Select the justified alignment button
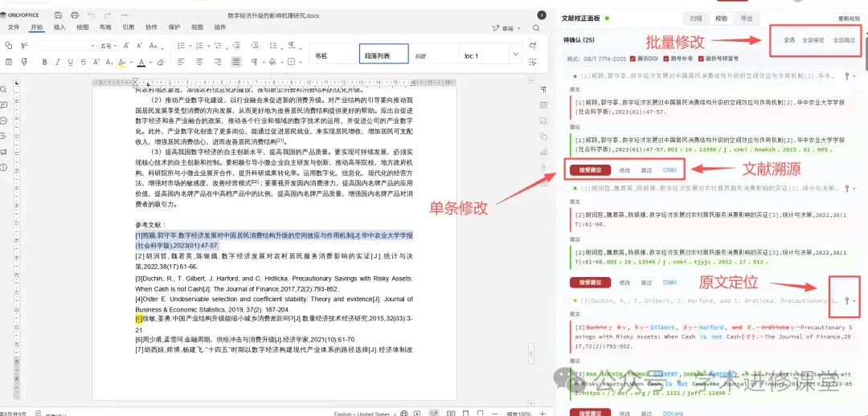 pyautogui.click(x=236, y=62)
